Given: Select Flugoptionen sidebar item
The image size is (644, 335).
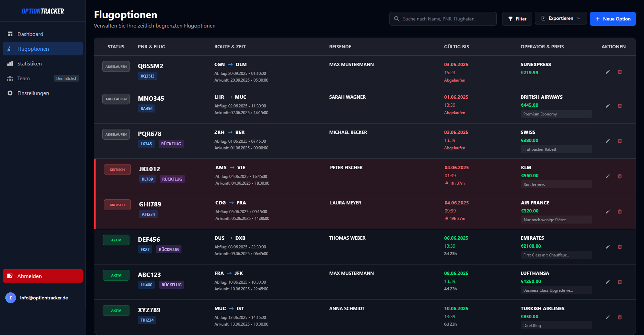Looking at the screenshot, I should [33, 49].
